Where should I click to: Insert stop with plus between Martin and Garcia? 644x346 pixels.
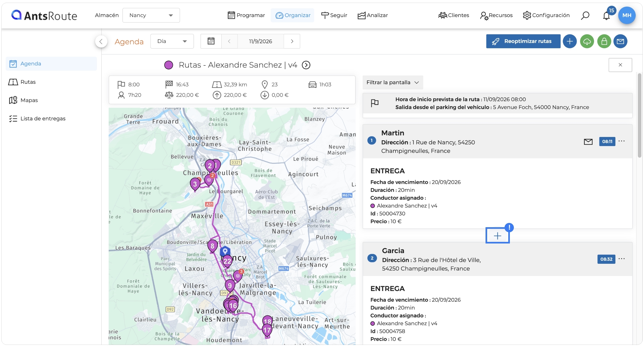[497, 236]
